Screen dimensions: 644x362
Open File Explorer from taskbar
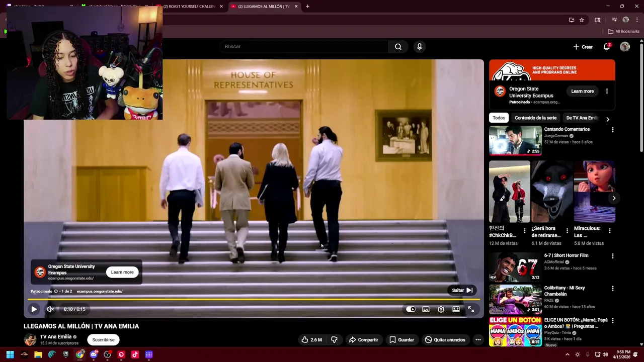(x=38, y=354)
